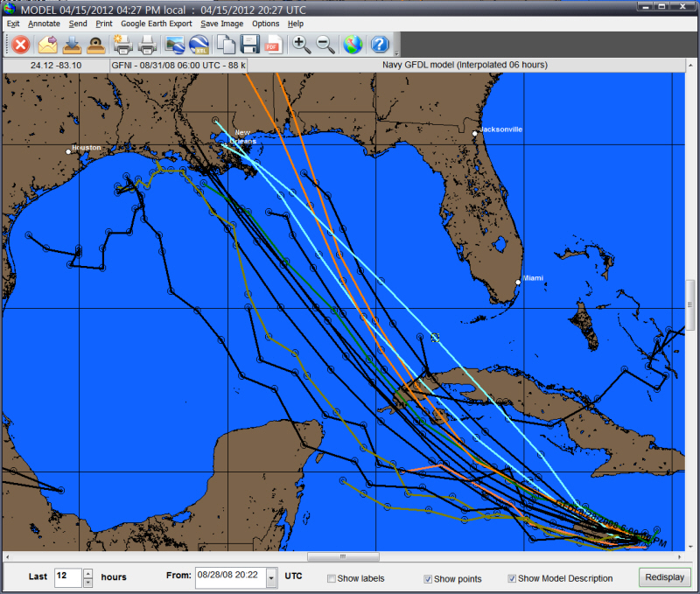Open help with the blue question mark icon
The image size is (700, 594).
pos(380,45)
